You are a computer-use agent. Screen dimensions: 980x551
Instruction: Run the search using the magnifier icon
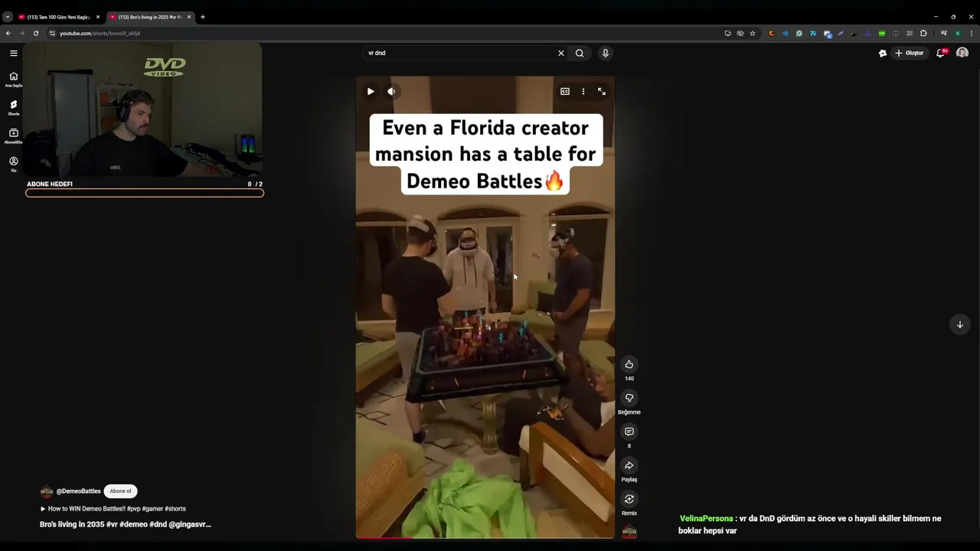[580, 54]
